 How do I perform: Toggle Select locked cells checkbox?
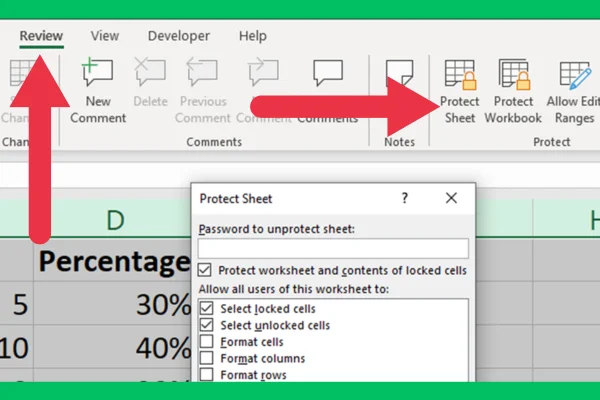(x=207, y=308)
